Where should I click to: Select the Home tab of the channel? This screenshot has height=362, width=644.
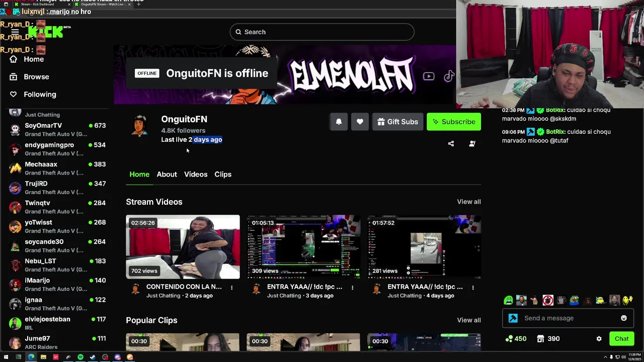tap(139, 174)
